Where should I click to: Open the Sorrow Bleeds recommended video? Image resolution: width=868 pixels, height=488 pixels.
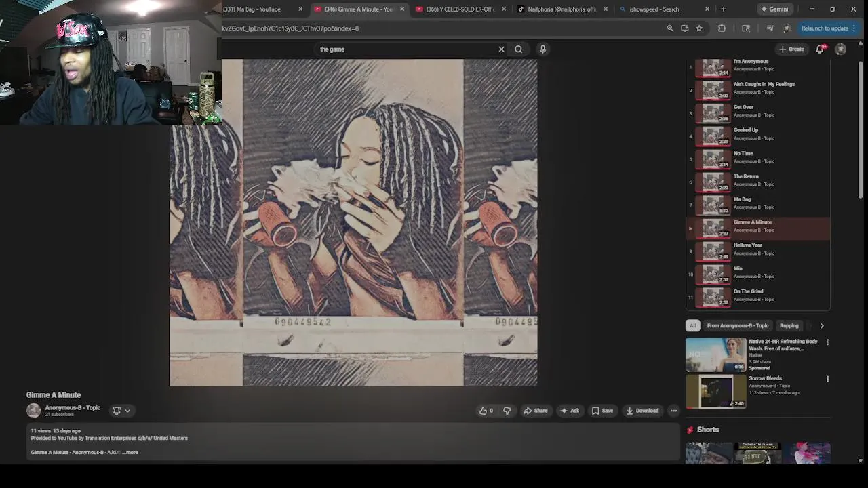click(x=715, y=392)
